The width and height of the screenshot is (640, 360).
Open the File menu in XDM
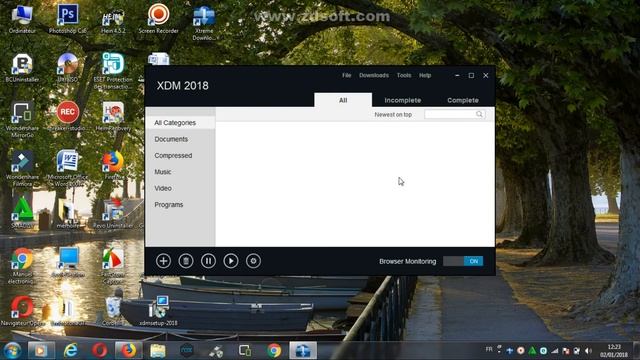tap(347, 75)
